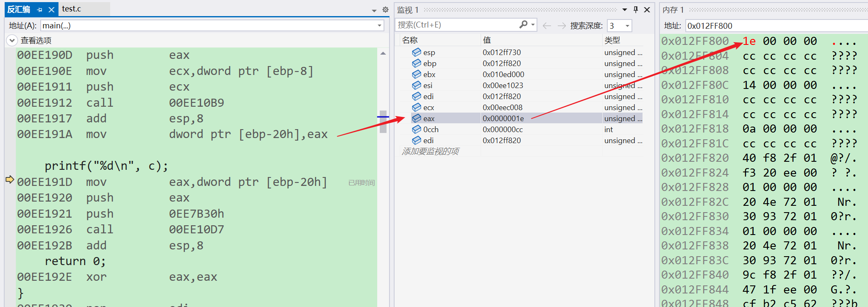Click the 已用时间 elapsed time hint
Viewport: 868px width, 307px height.
(x=362, y=183)
